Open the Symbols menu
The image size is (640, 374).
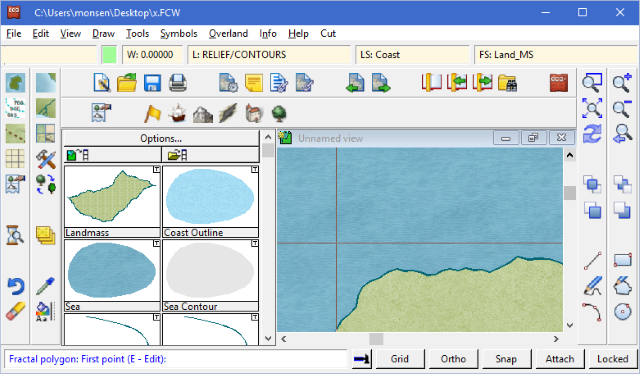click(x=179, y=33)
